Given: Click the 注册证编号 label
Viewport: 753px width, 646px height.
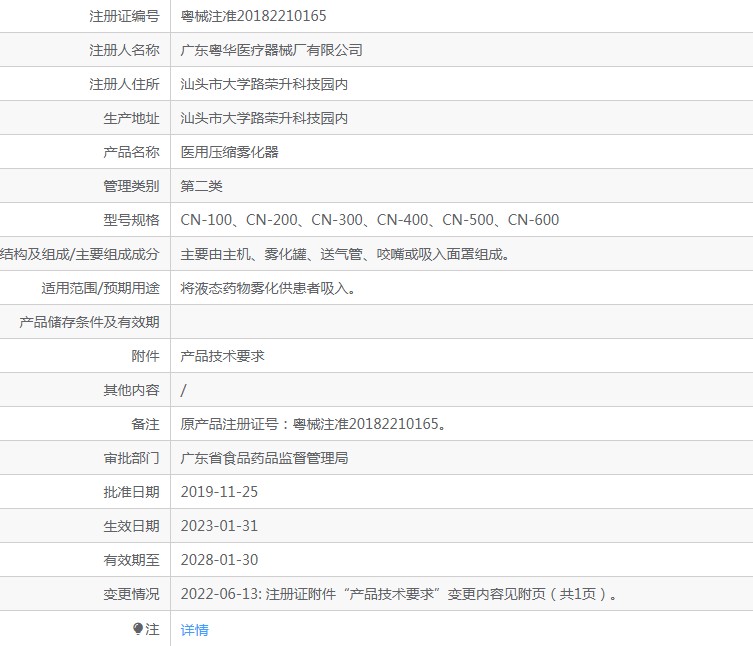Looking at the screenshot, I should [x=124, y=16].
